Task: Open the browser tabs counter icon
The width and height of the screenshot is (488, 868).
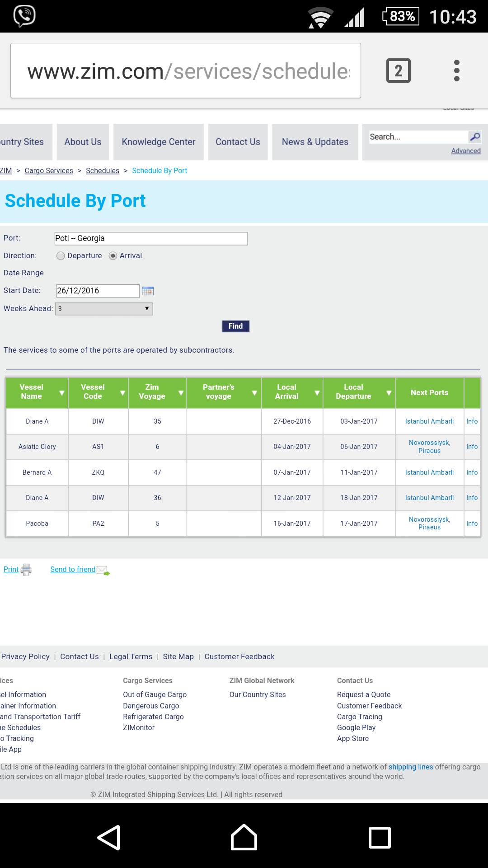Action: point(398,71)
